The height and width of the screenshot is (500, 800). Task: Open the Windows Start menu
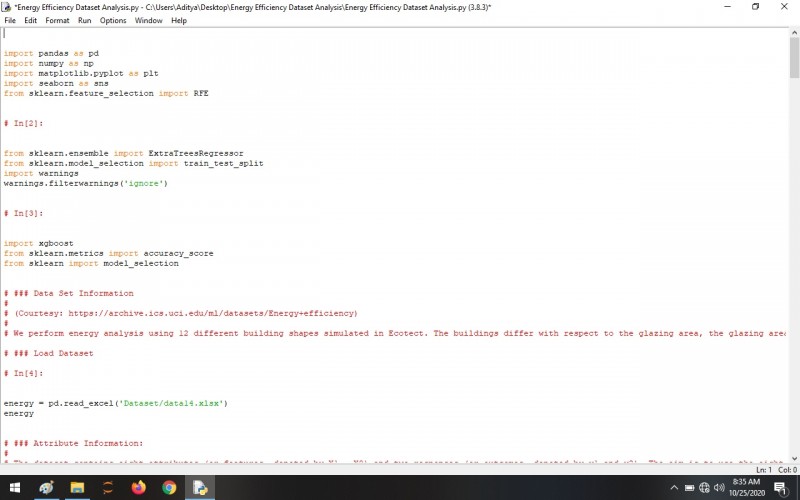click(15, 488)
